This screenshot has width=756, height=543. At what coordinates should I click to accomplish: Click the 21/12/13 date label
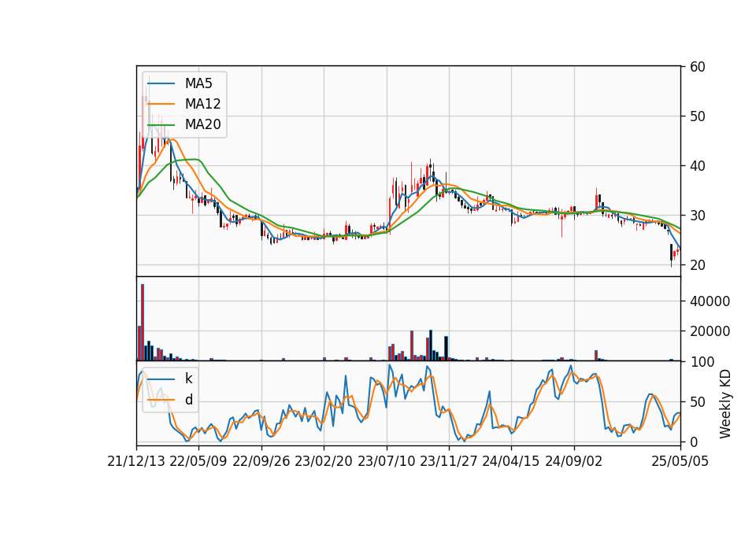[x=136, y=461]
